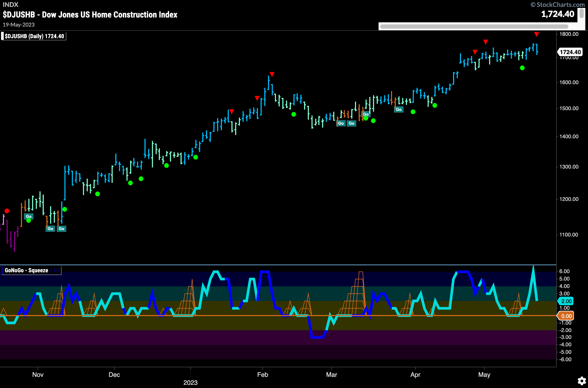
Task: Click the 19-May-2023 date text
Action: (x=19, y=25)
